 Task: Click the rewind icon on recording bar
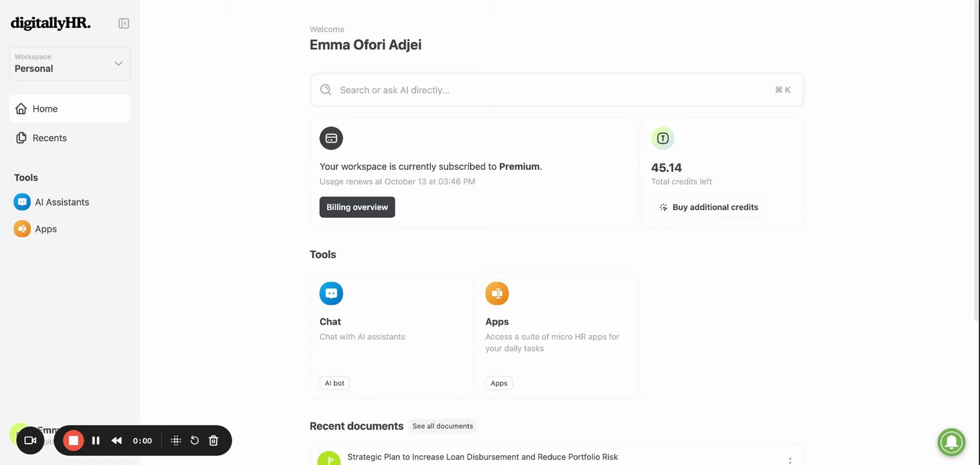point(116,440)
